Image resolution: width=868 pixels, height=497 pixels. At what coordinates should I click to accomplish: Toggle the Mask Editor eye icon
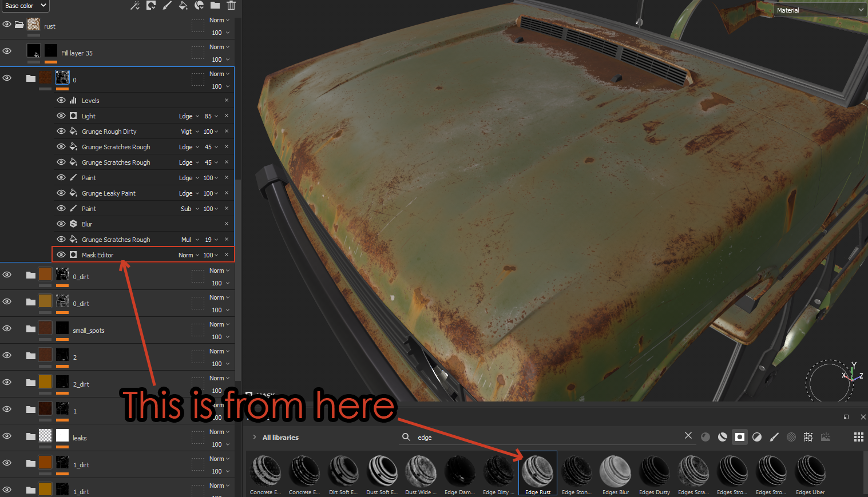[61, 255]
